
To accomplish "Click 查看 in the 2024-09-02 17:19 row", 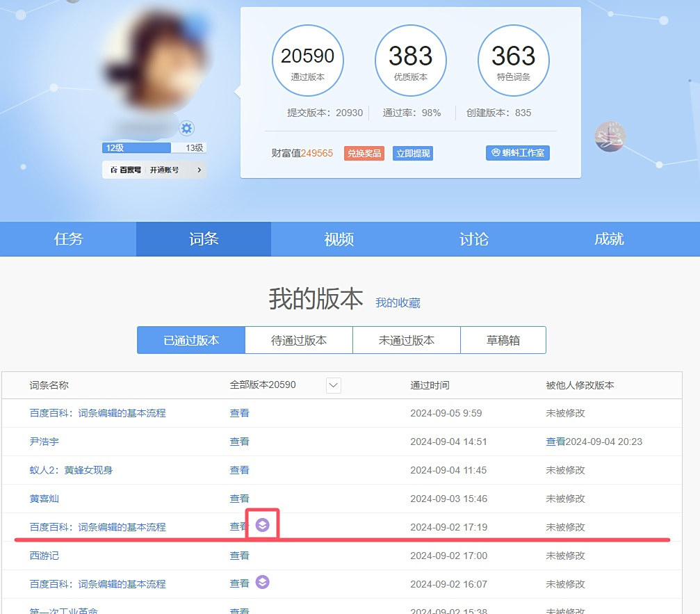I will click(x=238, y=527).
